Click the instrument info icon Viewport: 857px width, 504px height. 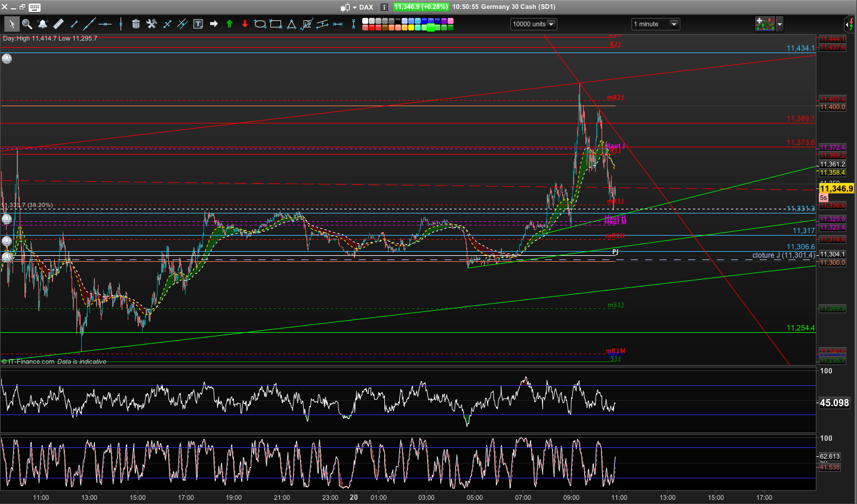point(384,7)
